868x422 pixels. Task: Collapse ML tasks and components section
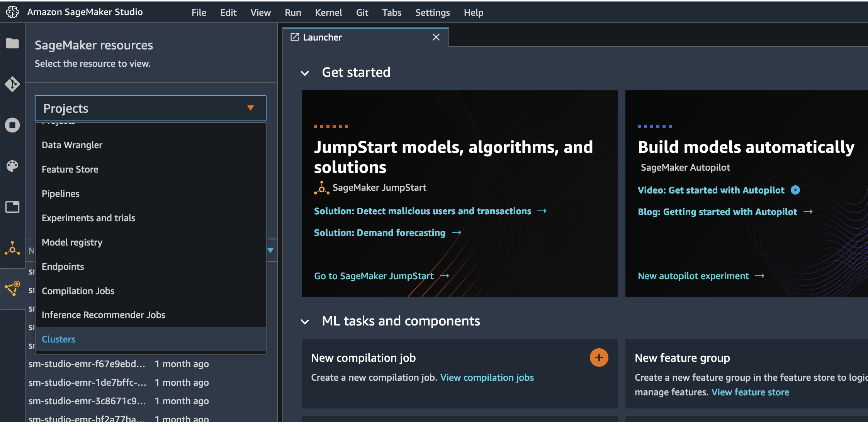tap(305, 322)
